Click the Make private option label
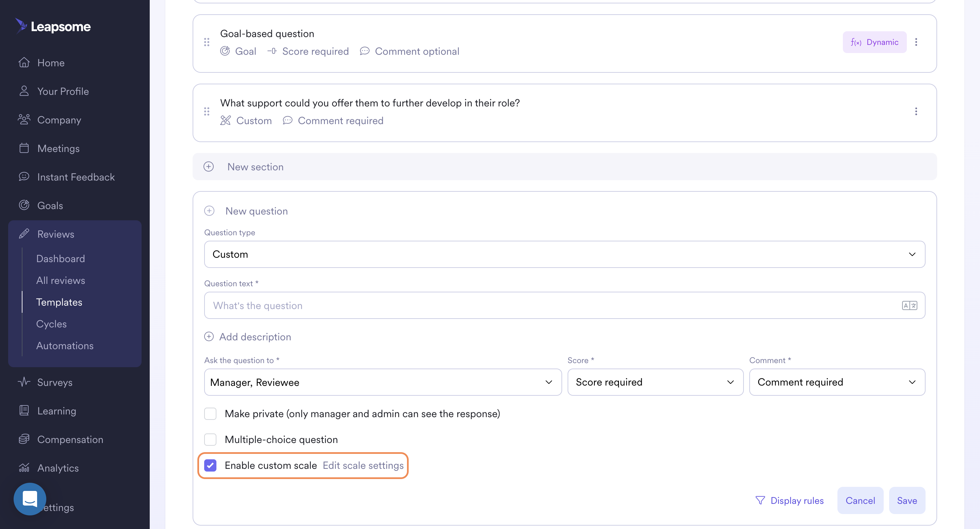This screenshot has width=980, height=529. 362,413
